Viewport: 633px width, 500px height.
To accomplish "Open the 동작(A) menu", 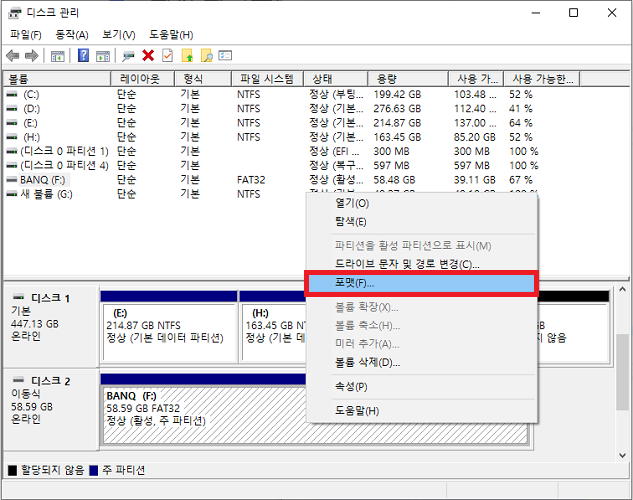I will pyautogui.click(x=72, y=35).
